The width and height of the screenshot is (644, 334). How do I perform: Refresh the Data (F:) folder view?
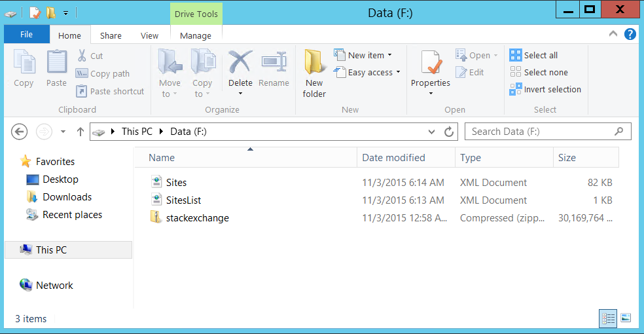click(x=449, y=132)
